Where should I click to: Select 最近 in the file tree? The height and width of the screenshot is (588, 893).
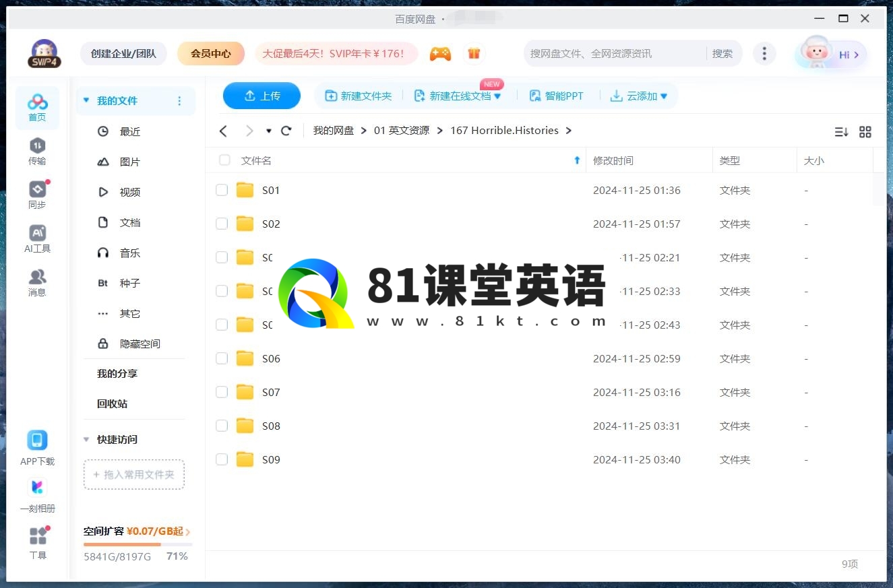130,131
